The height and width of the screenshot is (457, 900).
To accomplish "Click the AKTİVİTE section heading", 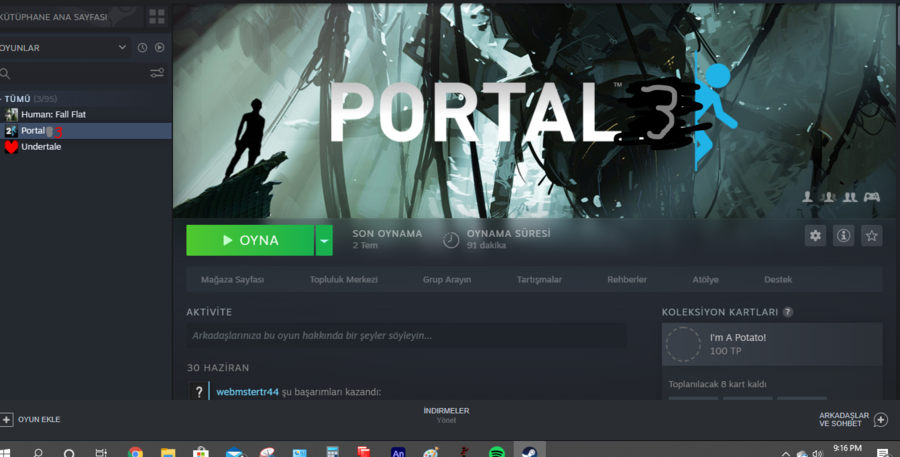I will coord(209,312).
